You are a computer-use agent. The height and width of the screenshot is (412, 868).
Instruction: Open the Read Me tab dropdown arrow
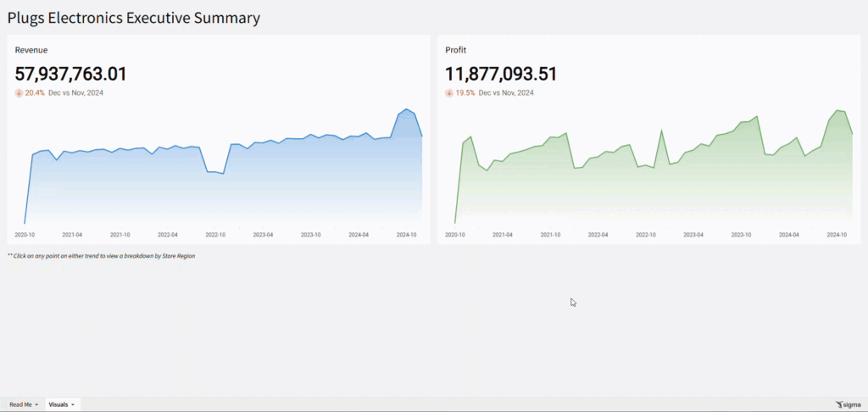pyautogui.click(x=36, y=405)
